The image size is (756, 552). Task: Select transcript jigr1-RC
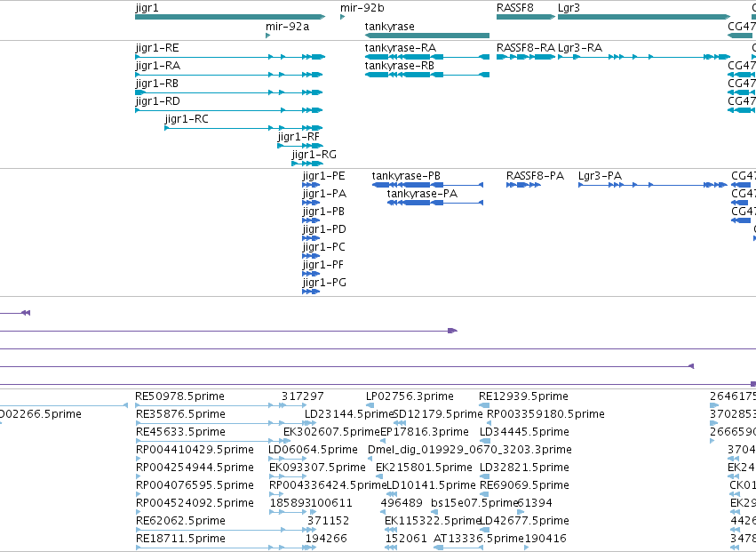tap(243, 128)
